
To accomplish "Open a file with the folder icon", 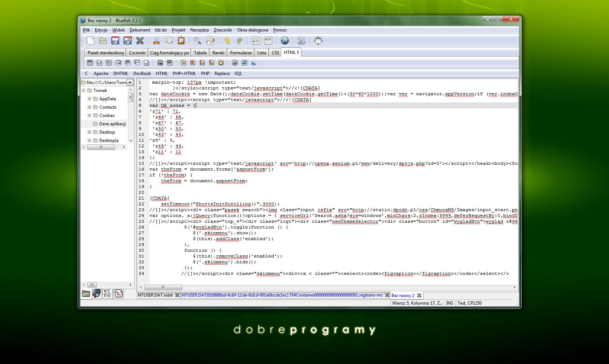I will [x=103, y=41].
